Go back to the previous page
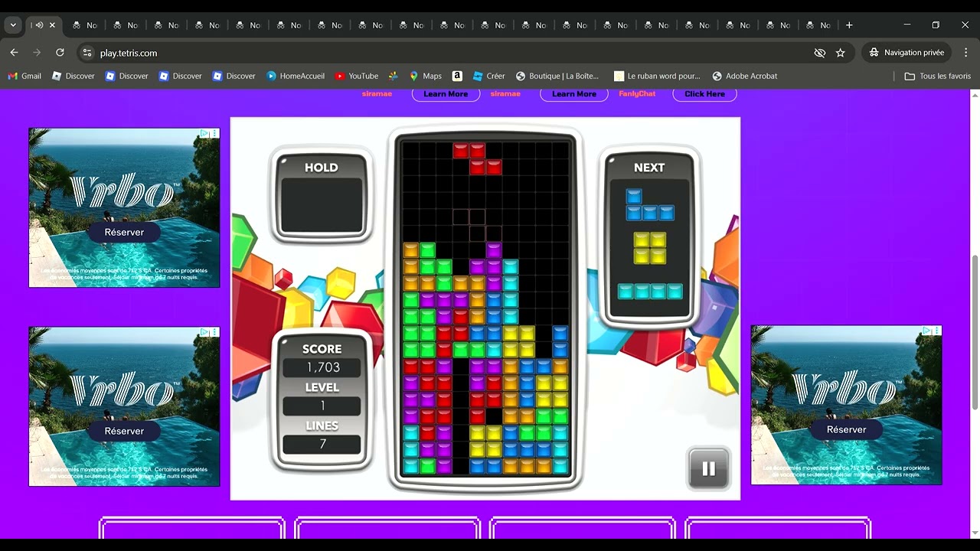Screen dimensions: 980x551 (14, 53)
